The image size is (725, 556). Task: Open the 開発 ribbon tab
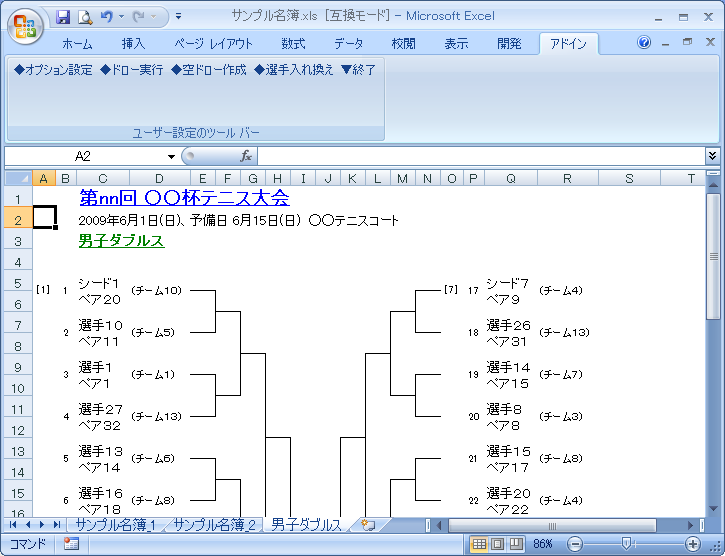[509, 44]
